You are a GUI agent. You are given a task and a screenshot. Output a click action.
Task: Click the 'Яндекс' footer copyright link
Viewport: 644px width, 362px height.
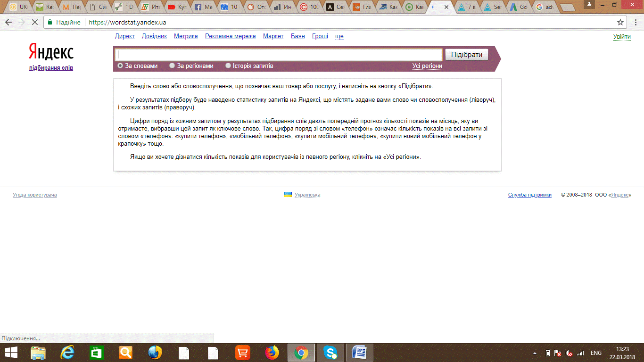point(620,195)
